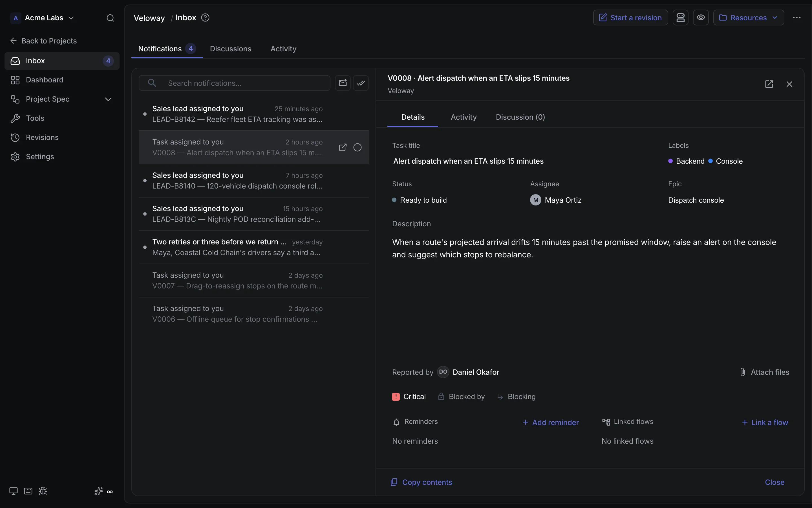Screen dimensions: 812x508
Task: Open the Inbox help question-mark icon
Action: [205, 17]
